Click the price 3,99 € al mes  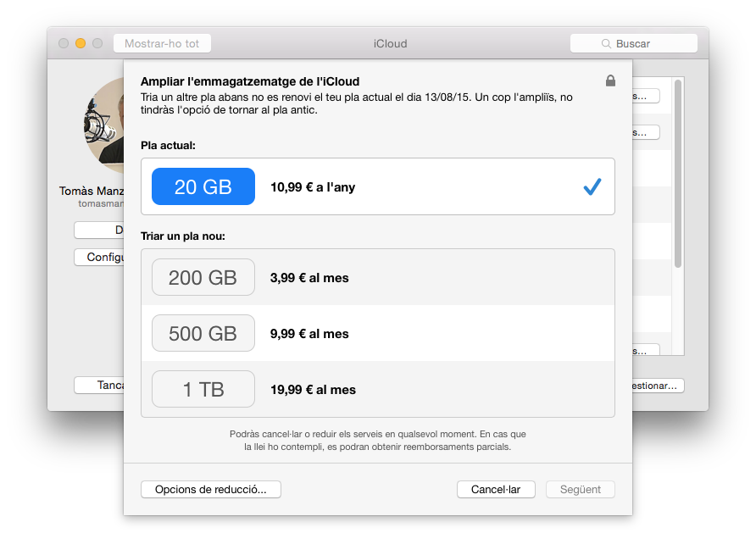[x=309, y=278]
